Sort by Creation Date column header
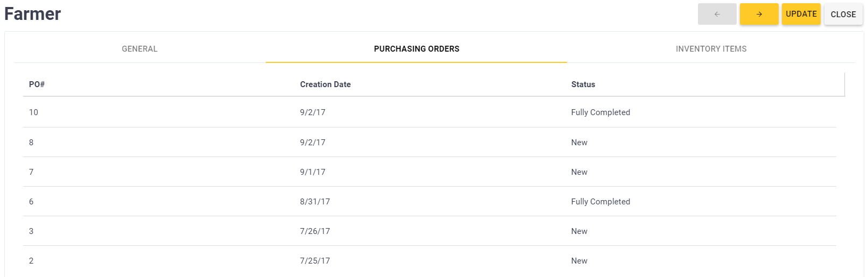This screenshot has height=277, width=868. coord(325,84)
